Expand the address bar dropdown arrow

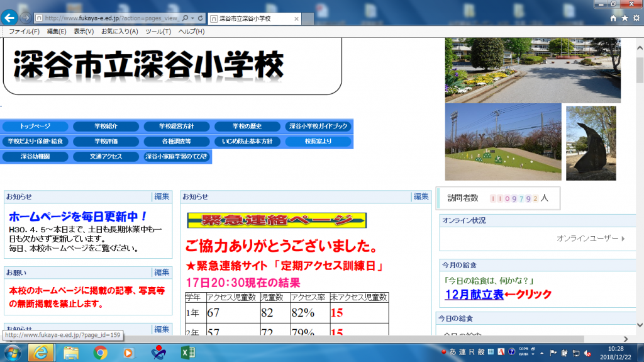pyautogui.click(x=192, y=18)
